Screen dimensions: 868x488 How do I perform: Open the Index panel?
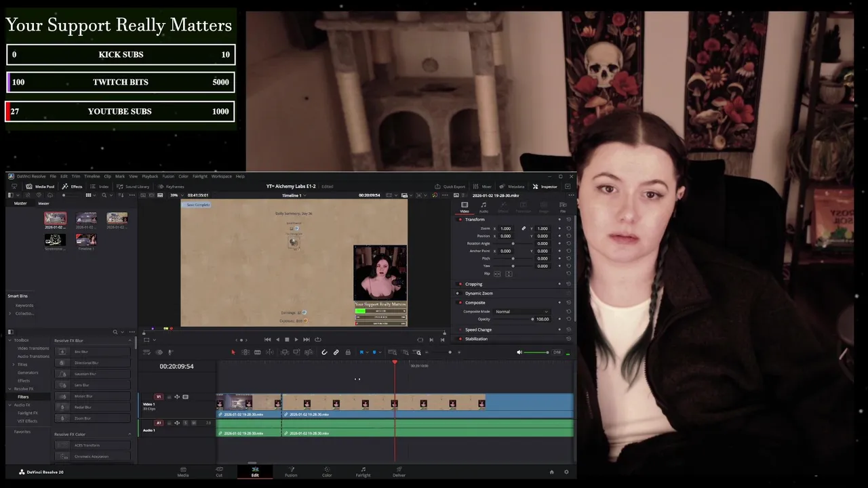(x=100, y=186)
